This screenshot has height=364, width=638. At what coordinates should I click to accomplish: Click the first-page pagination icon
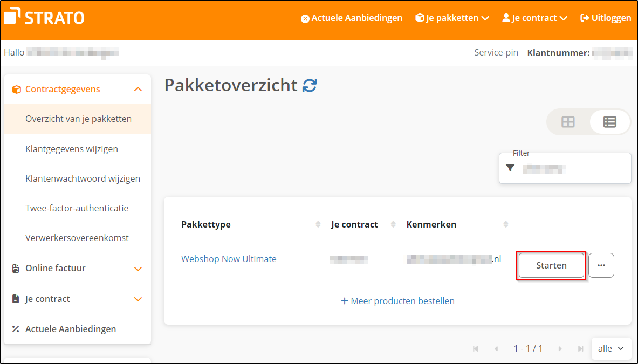pos(476,348)
